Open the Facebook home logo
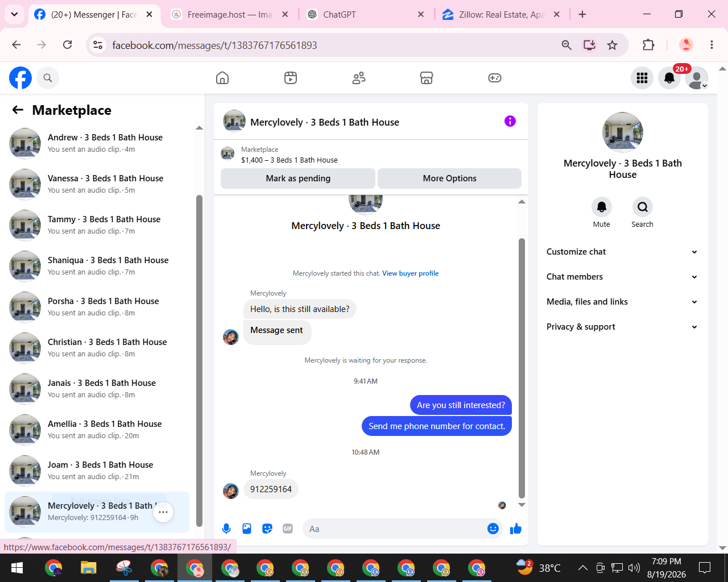Viewport: 728px width, 582px height. click(x=20, y=78)
